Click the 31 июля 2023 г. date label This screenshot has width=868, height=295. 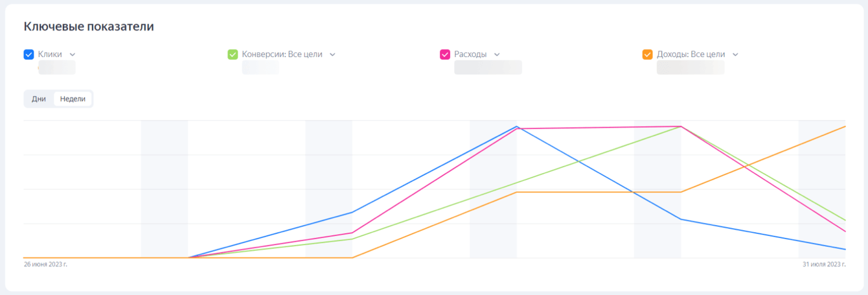(824, 265)
